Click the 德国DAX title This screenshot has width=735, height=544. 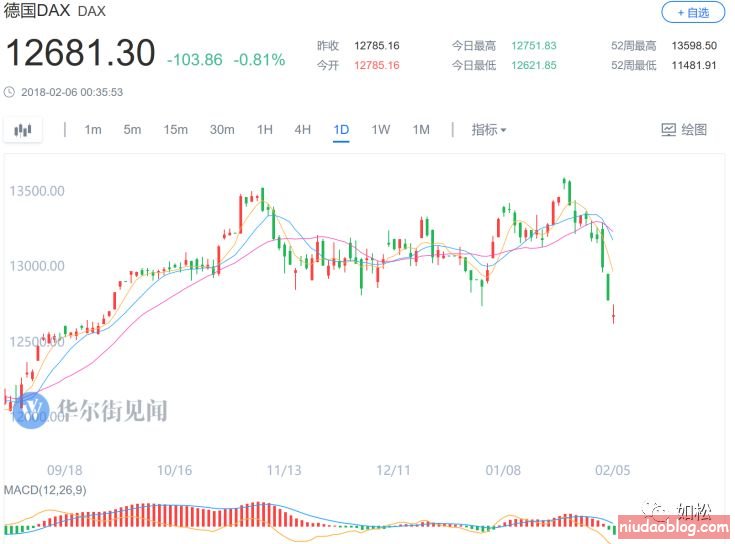tap(37, 10)
